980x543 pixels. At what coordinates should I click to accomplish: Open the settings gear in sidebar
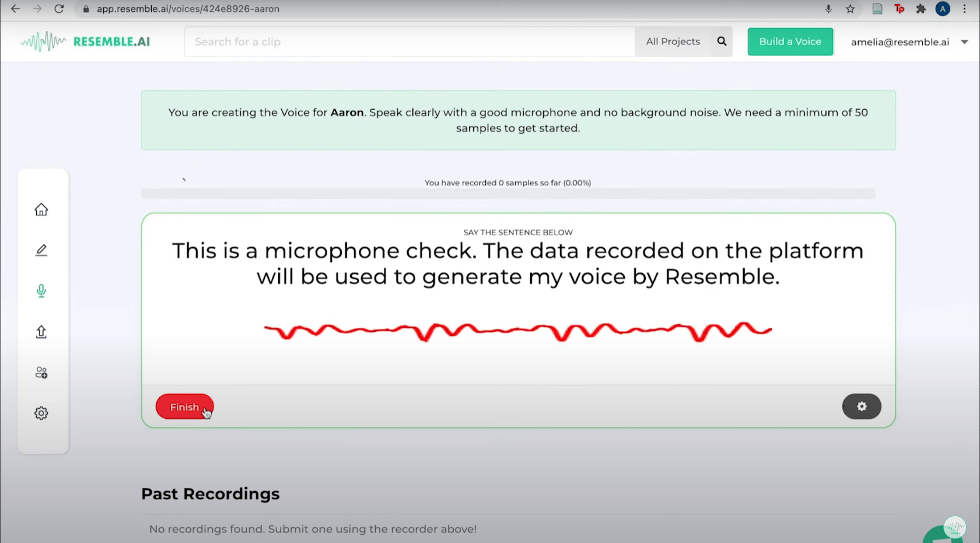pyautogui.click(x=41, y=413)
